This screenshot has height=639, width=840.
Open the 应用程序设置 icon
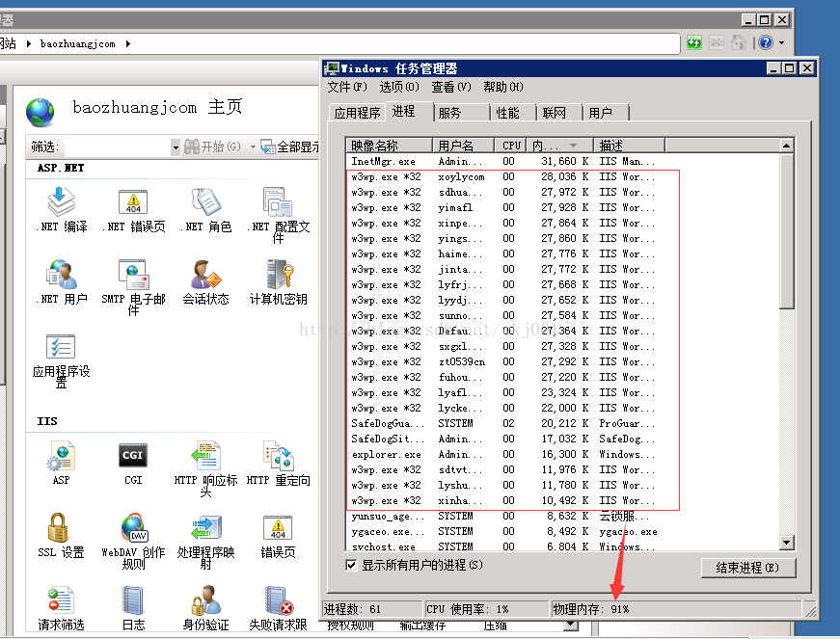(61, 347)
